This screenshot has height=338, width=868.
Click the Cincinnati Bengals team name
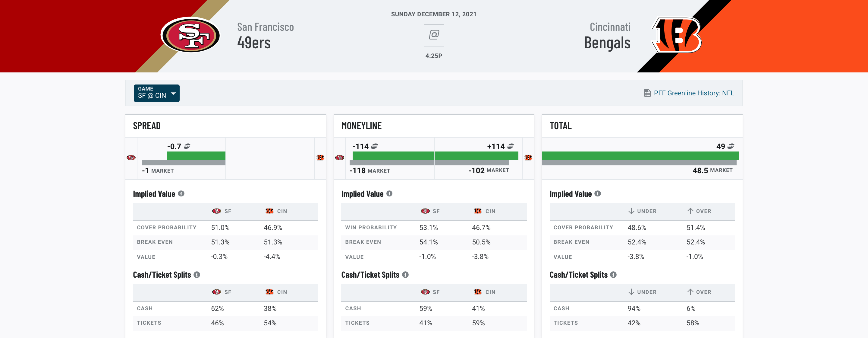tap(607, 36)
